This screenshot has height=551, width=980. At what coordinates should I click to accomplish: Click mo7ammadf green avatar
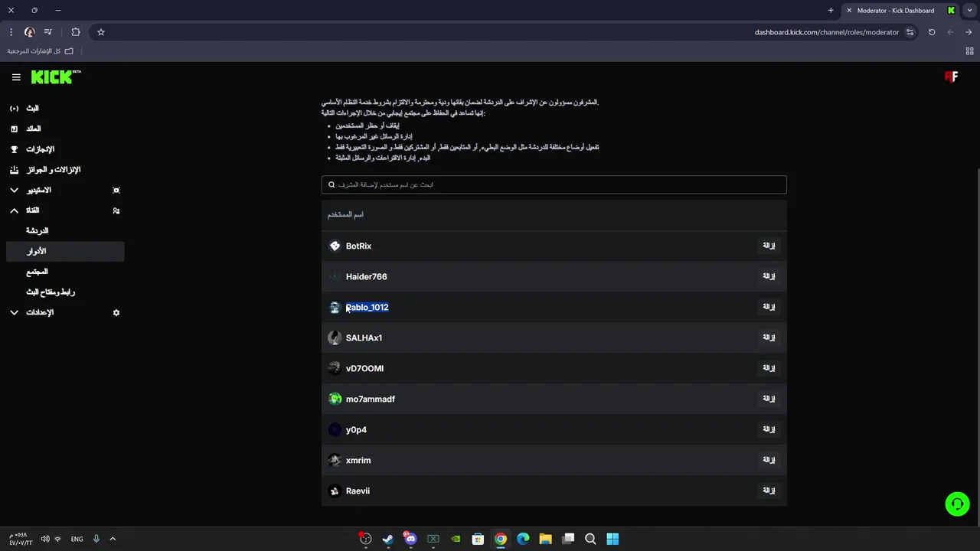point(335,399)
